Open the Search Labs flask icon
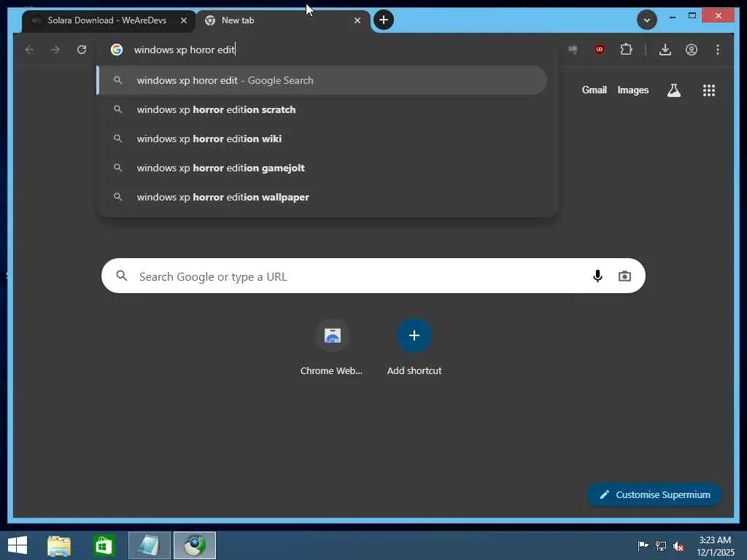Screen dimensions: 747x560 click(673, 90)
